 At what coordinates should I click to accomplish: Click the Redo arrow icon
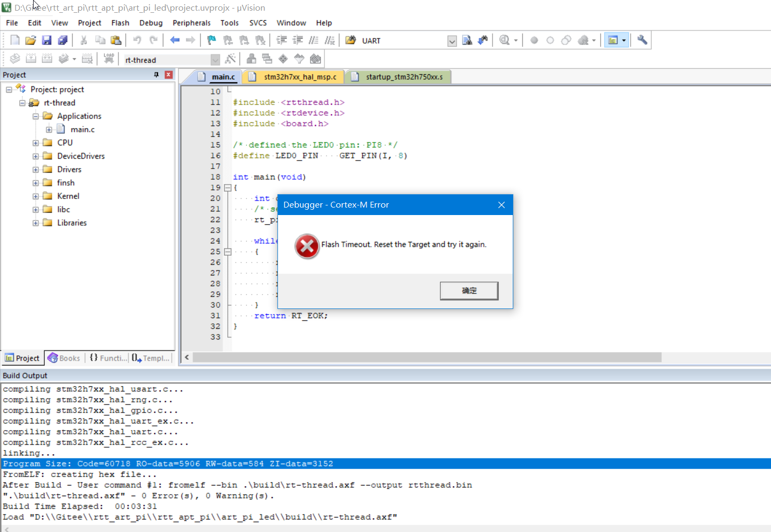coord(153,40)
